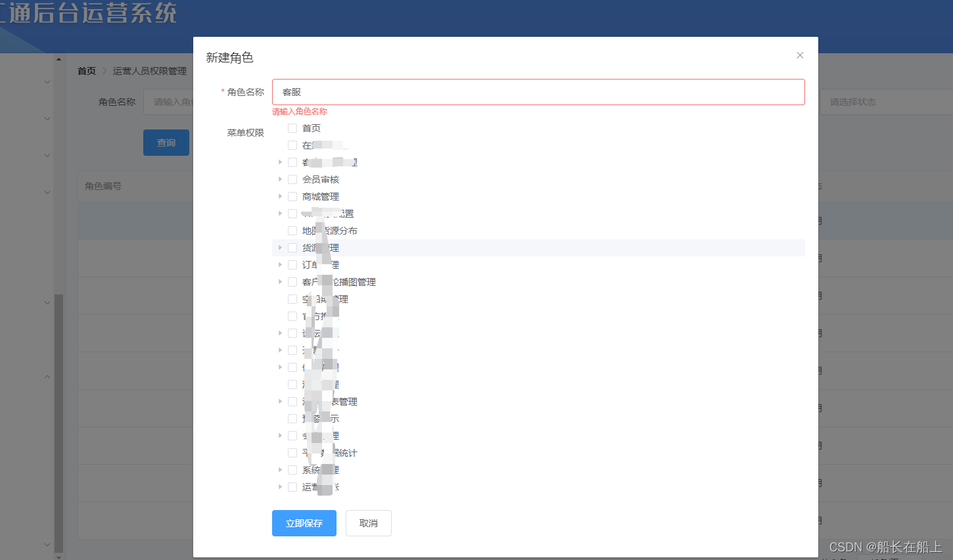This screenshot has height=560, width=953.
Task: Click the 首页 breadcrumb link
Action: pyautogui.click(x=86, y=70)
